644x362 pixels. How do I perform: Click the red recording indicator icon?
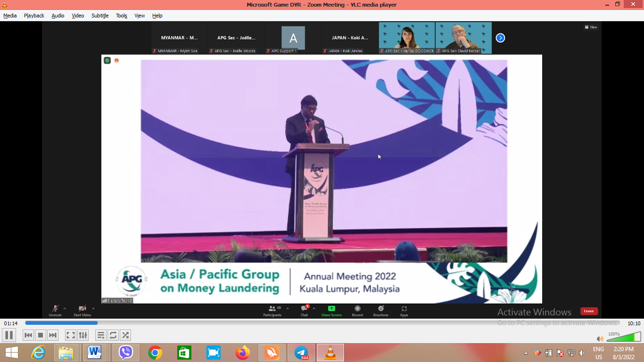tap(116, 60)
